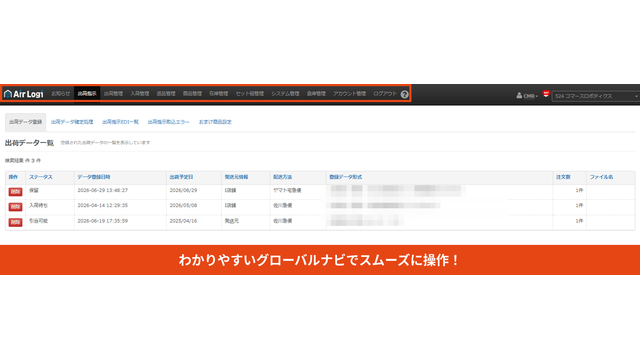Open the 商品管理 menu
Screen dimensions: 640x360
(192, 93)
